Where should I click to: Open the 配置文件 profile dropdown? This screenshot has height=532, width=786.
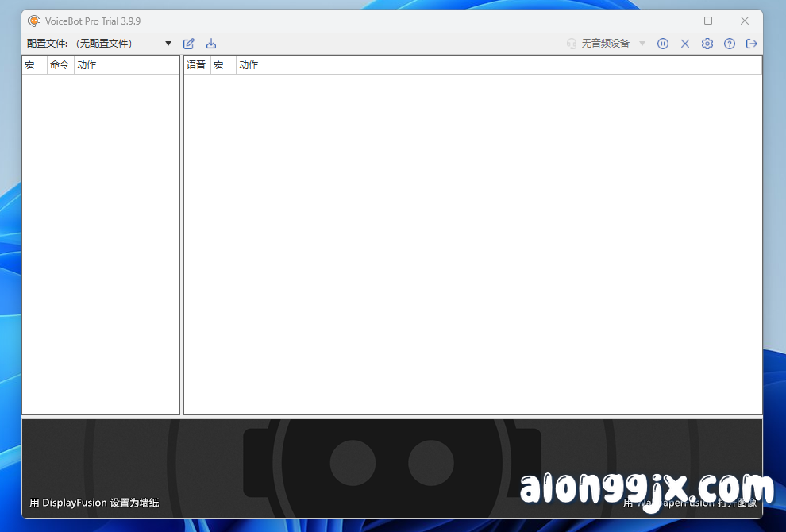tap(168, 44)
